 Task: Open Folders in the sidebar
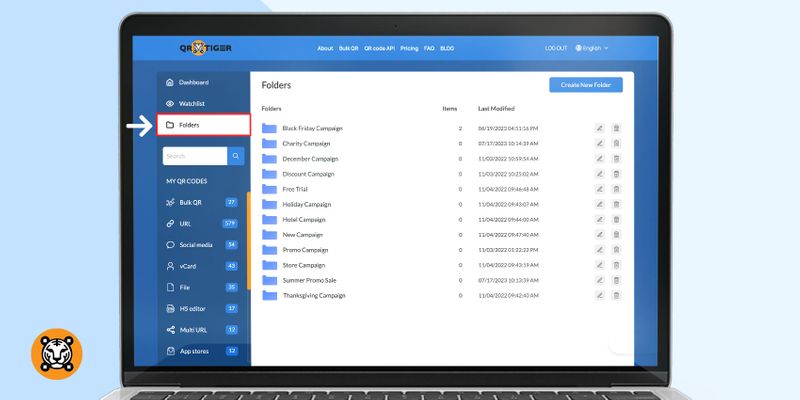(203, 125)
